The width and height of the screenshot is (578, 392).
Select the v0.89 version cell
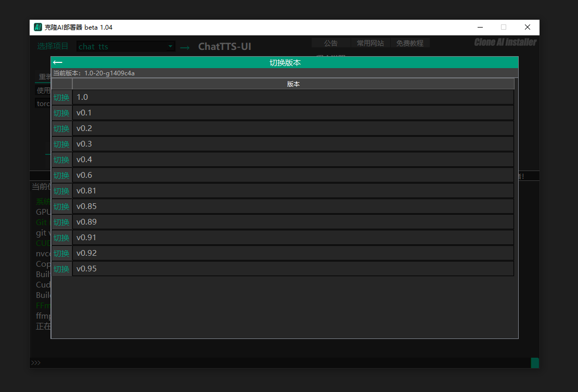pos(293,222)
